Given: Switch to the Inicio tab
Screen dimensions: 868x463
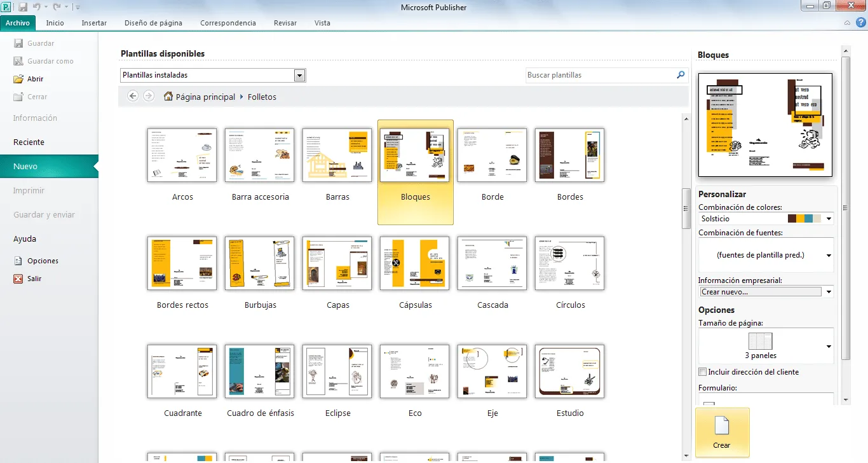Looking at the screenshot, I should tap(55, 23).
